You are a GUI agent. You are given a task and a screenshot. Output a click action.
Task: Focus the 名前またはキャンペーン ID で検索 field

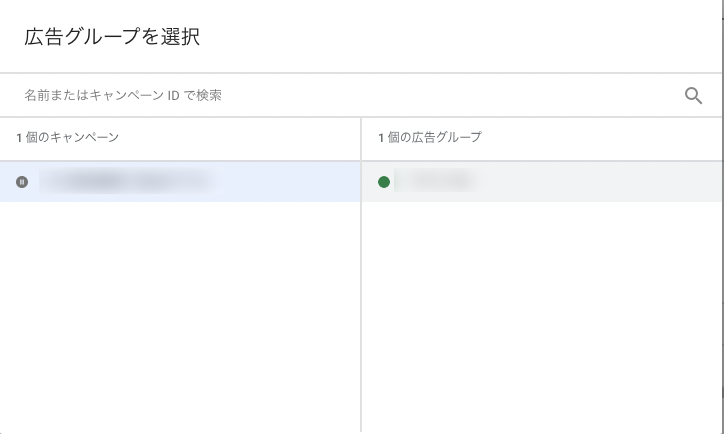click(x=300, y=96)
